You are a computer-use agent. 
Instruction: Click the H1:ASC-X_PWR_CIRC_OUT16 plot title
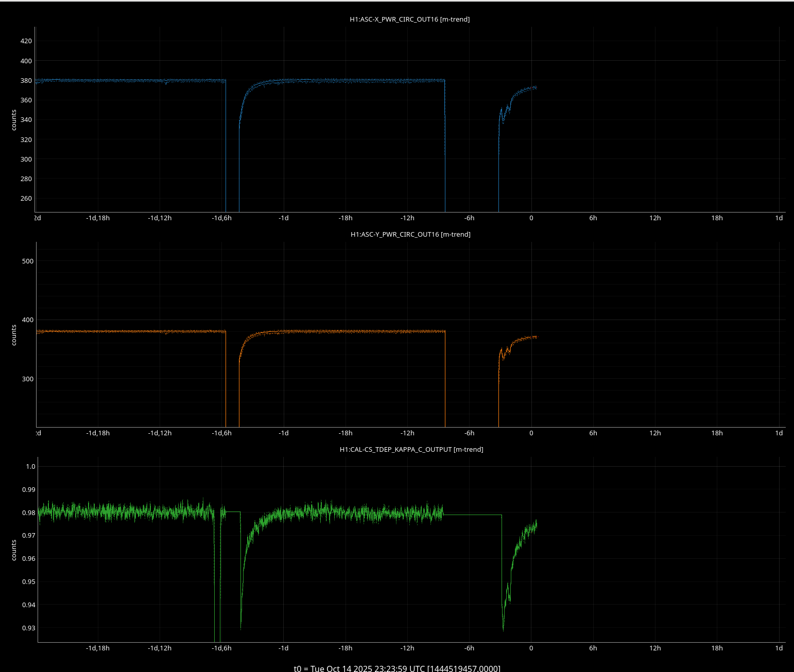(409, 20)
